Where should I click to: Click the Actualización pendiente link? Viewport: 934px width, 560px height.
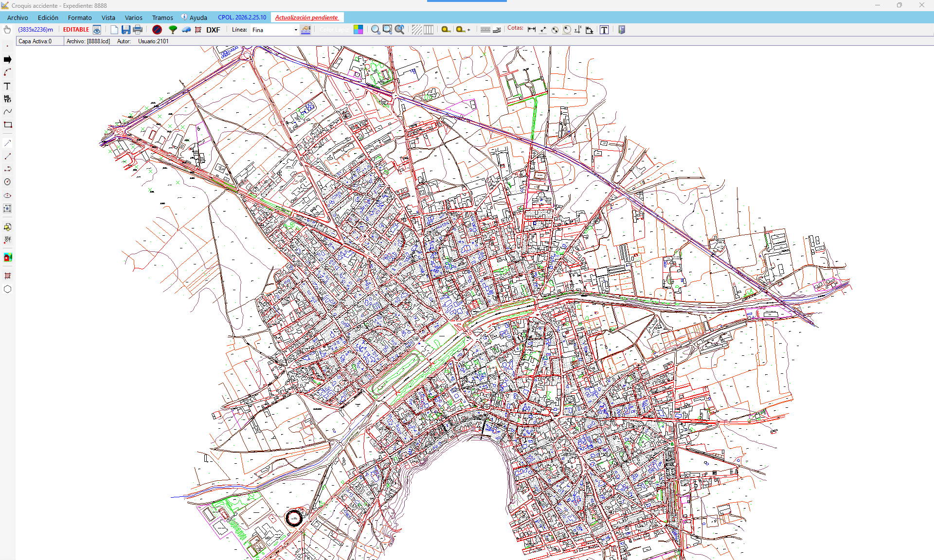[x=306, y=17]
